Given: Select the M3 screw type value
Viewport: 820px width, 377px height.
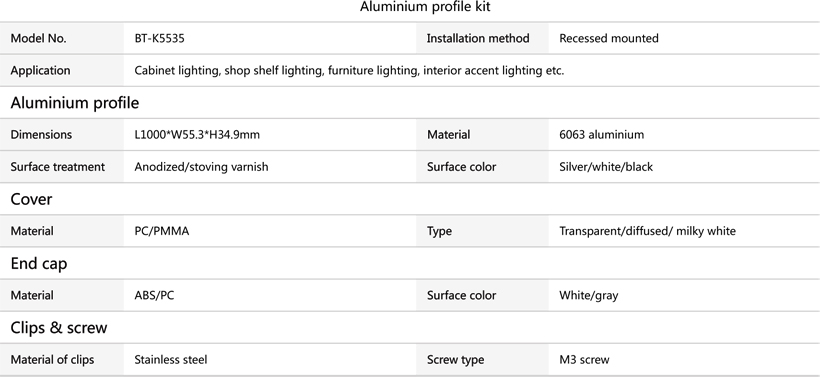Looking at the screenshot, I should tap(584, 360).
